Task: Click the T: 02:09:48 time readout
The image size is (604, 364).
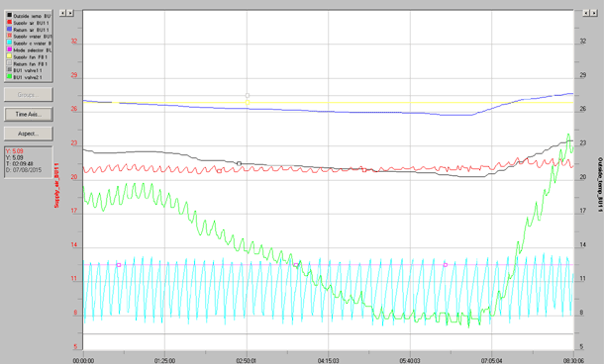Action: coord(19,163)
